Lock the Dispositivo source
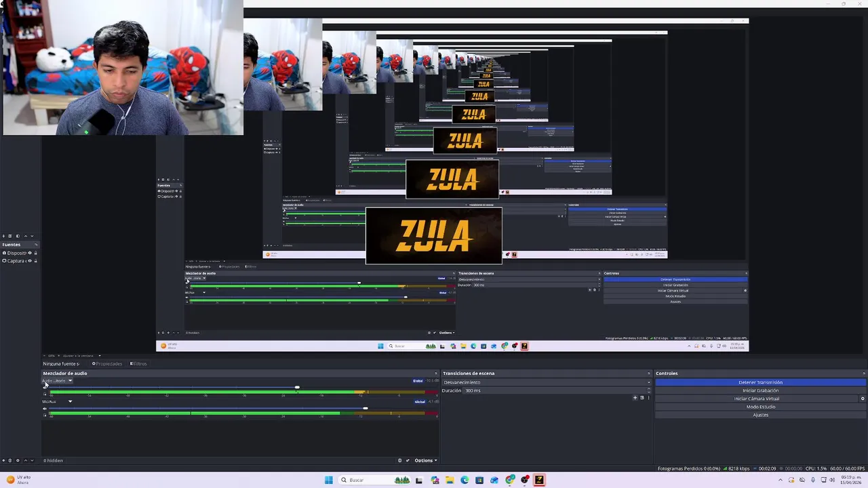 pyautogui.click(x=35, y=253)
